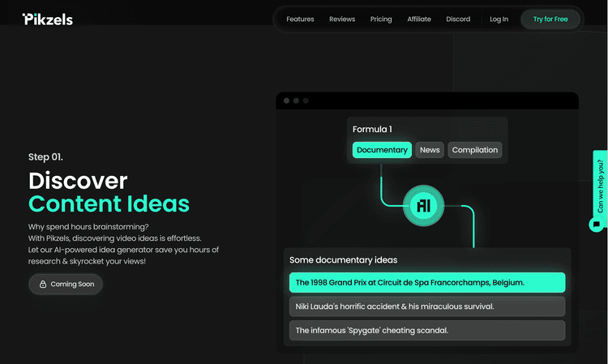Click the third window dot in the mockup
Viewport: 608px width, 364px height.
click(x=306, y=101)
